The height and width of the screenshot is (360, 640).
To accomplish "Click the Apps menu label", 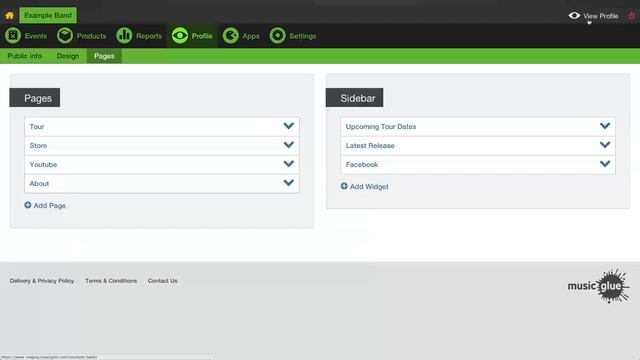I will coord(251,36).
